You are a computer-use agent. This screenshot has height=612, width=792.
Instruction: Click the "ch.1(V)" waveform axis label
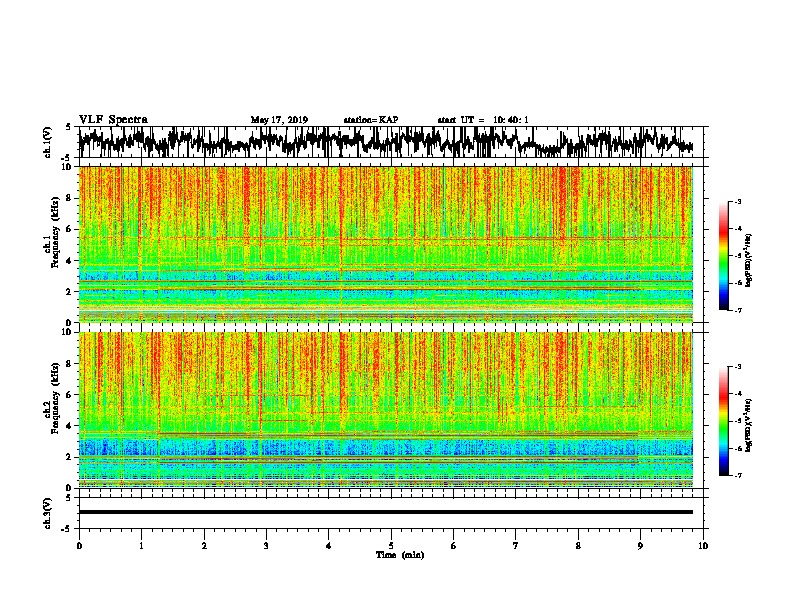click(48, 142)
